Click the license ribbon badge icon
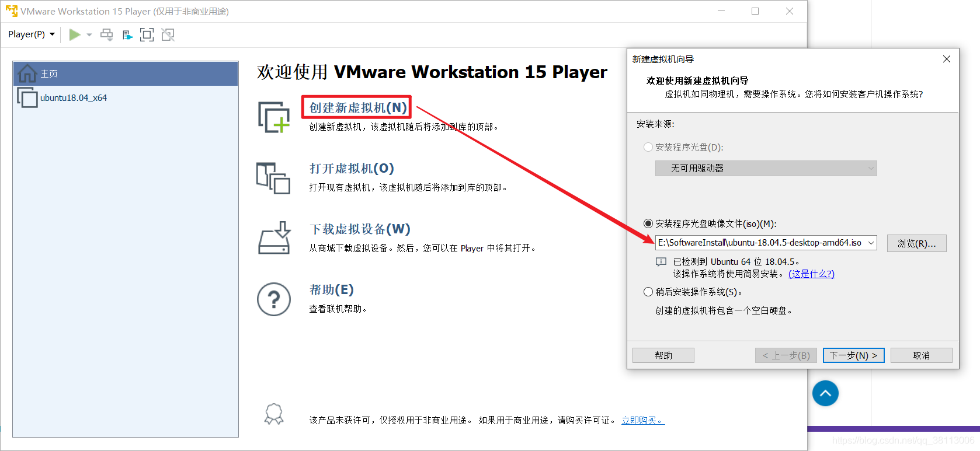The width and height of the screenshot is (980, 451). pyautogui.click(x=274, y=414)
